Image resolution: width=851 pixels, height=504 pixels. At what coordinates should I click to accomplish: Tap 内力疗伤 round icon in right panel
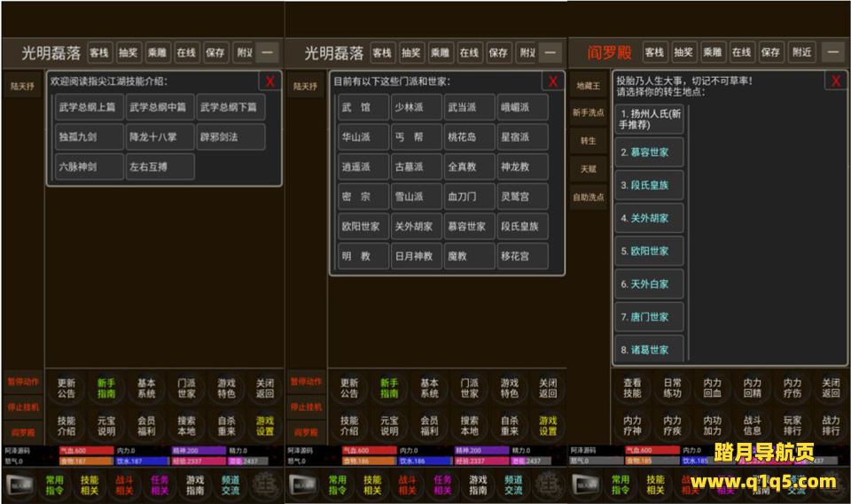point(791,388)
